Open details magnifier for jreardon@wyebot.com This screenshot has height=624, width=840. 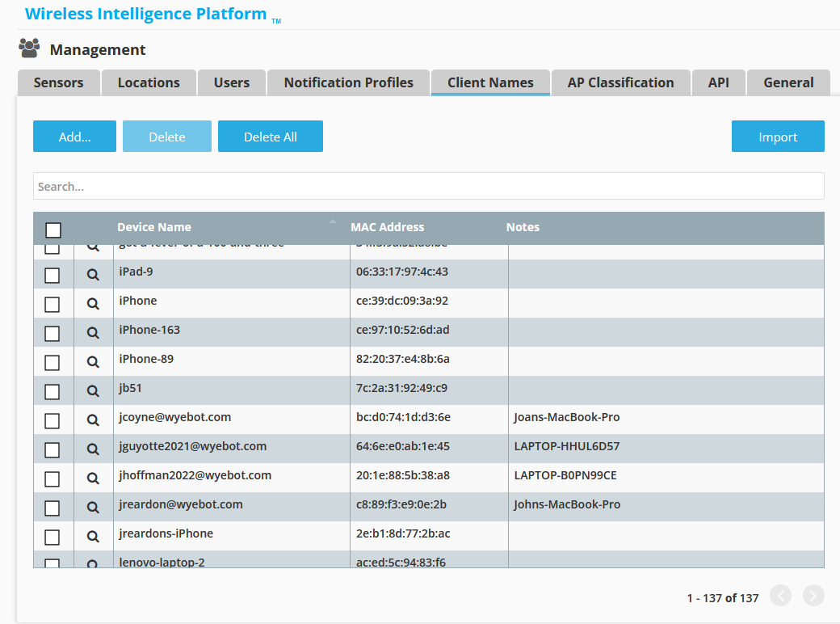pyautogui.click(x=93, y=507)
